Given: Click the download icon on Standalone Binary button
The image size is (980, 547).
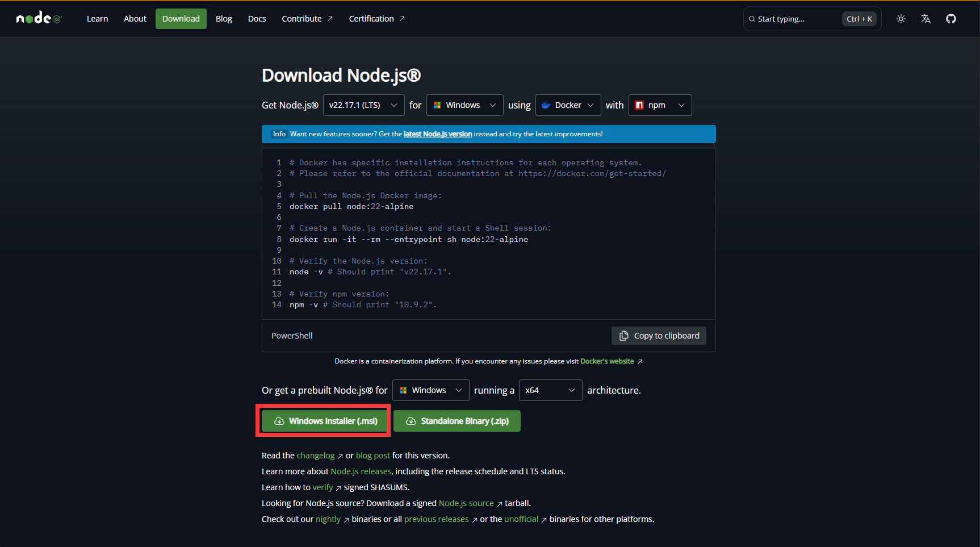Looking at the screenshot, I should click(411, 421).
